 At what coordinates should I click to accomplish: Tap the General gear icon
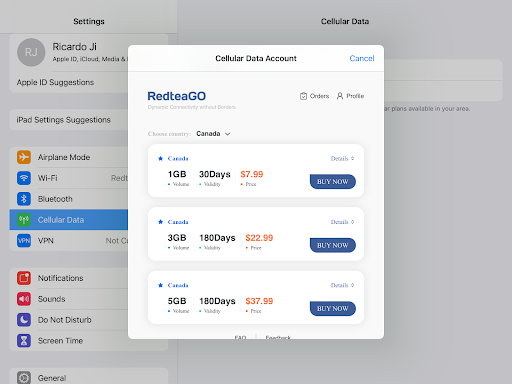point(24,378)
